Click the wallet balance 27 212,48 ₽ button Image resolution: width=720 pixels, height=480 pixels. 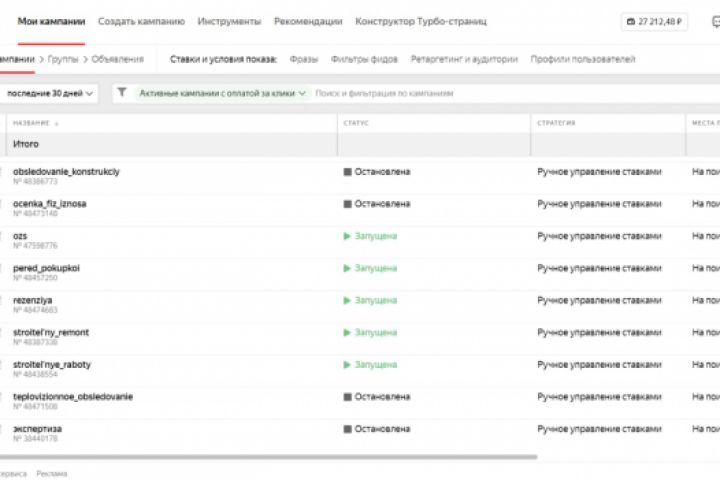coord(657,21)
